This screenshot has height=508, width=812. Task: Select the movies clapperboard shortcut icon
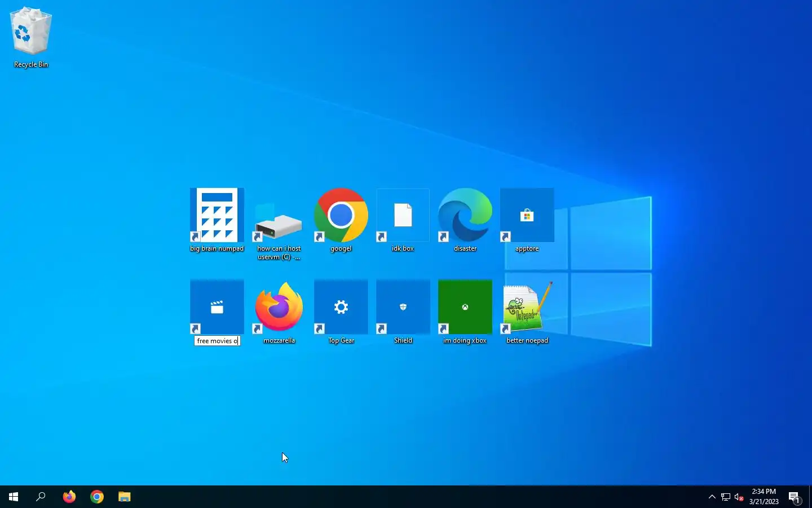tap(217, 307)
